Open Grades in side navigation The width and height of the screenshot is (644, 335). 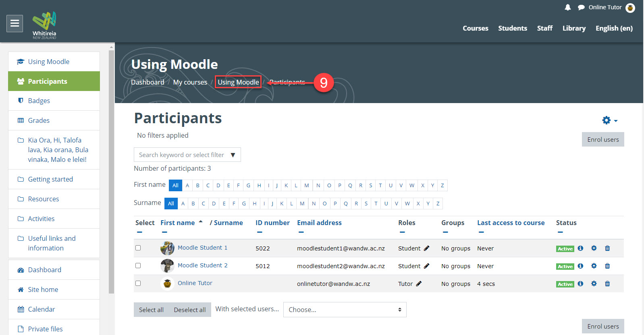click(54, 120)
